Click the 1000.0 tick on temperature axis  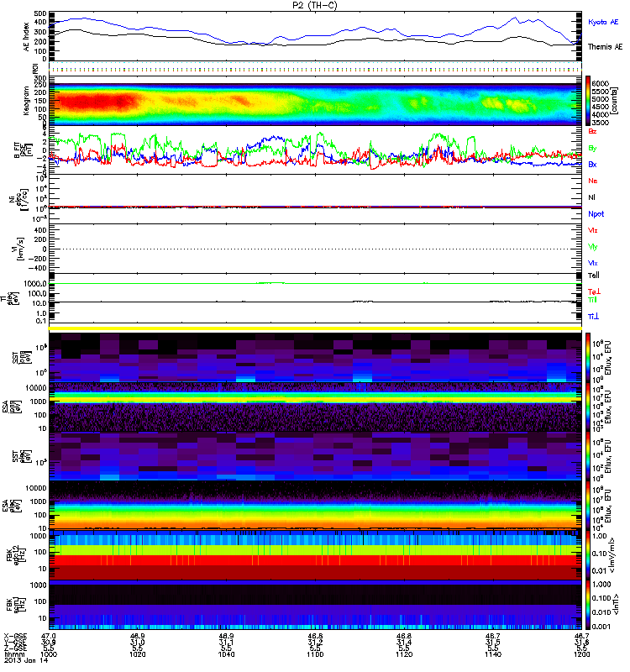click(35, 284)
